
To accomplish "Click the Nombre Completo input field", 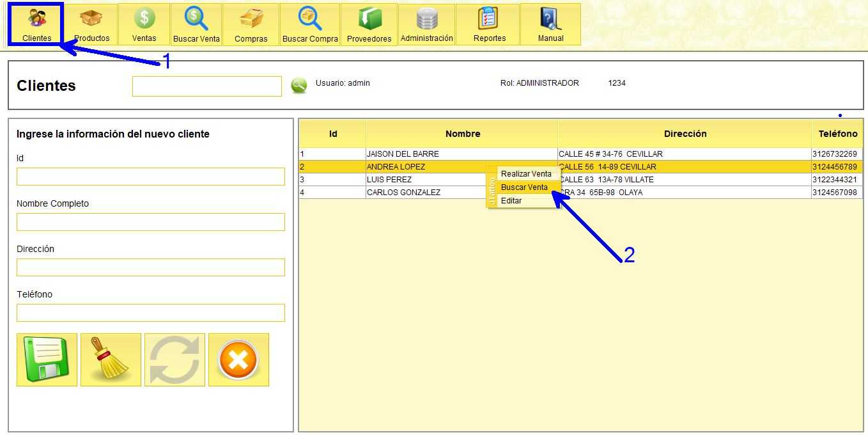I will pos(150,222).
